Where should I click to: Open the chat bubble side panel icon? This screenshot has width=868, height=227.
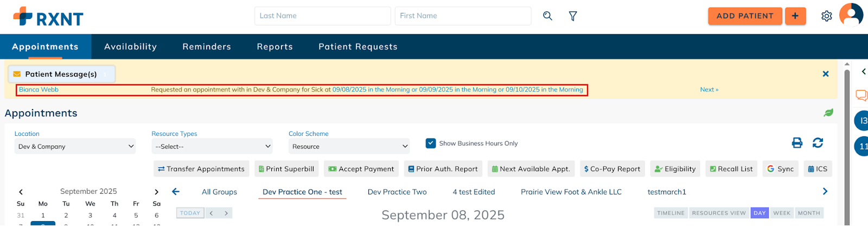tap(861, 96)
